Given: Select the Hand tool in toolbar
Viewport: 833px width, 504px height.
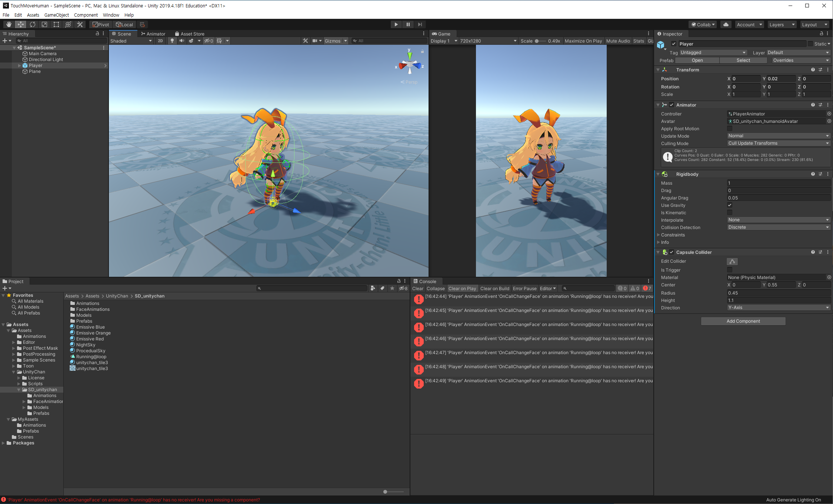Looking at the screenshot, I should coord(9,24).
